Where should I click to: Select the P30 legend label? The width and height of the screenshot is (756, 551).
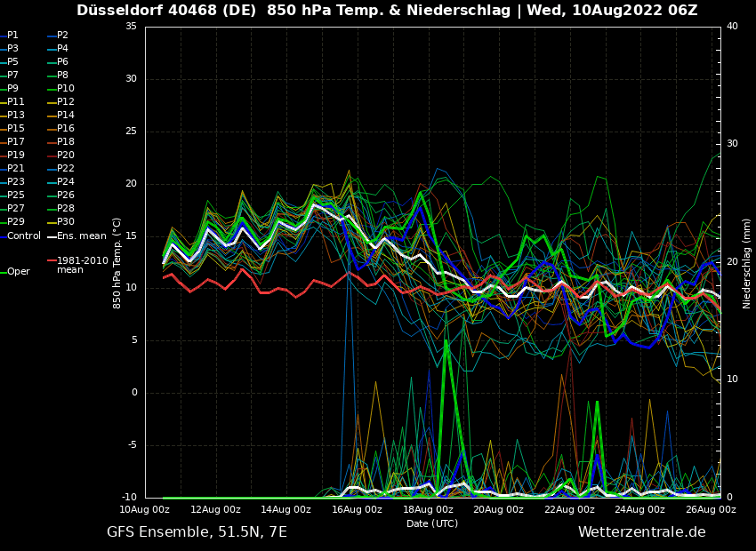pos(66,222)
